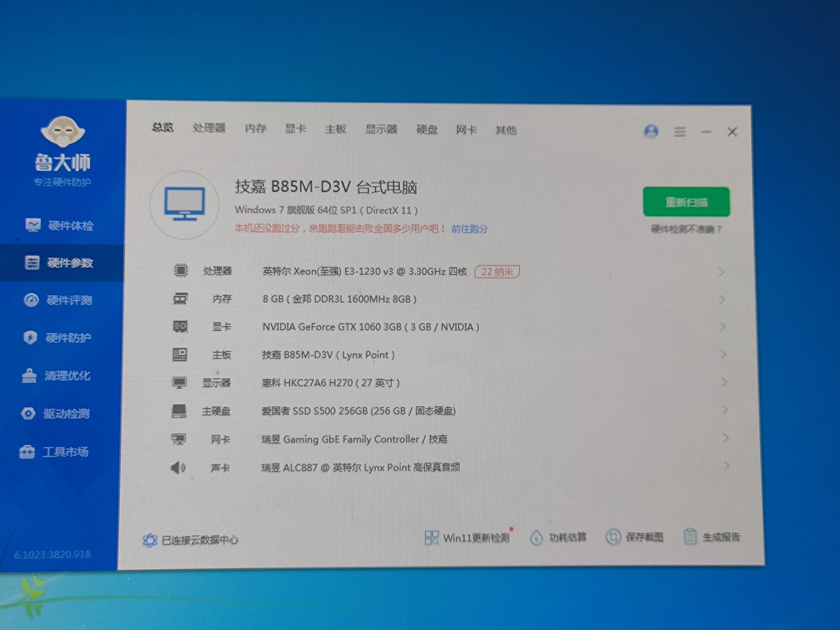The image size is (840, 630).
Task: Click the 显示器 monitor icon
Action: 179,383
